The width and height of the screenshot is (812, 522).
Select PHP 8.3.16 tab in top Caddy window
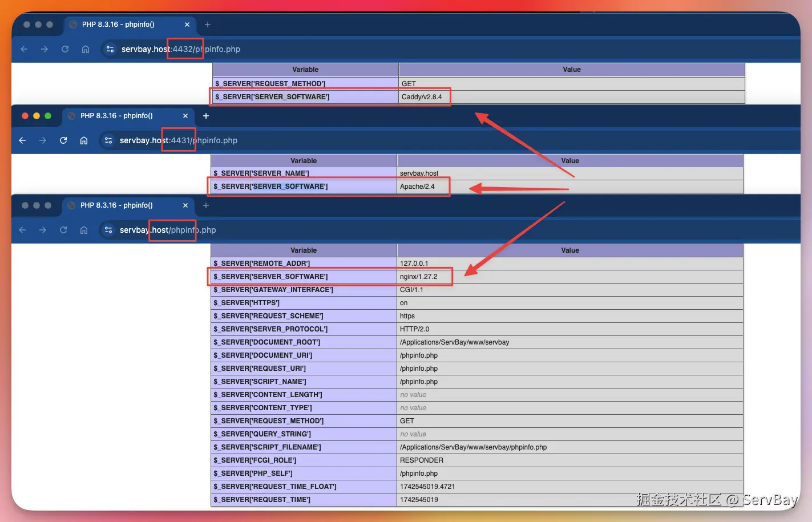[x=130, y=25]
